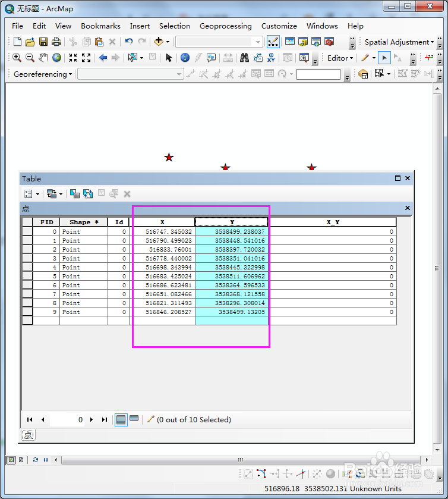This screenshot has width=448, height=499.
Task: Print the map with the printer icon
Action: tap(56, 42)
